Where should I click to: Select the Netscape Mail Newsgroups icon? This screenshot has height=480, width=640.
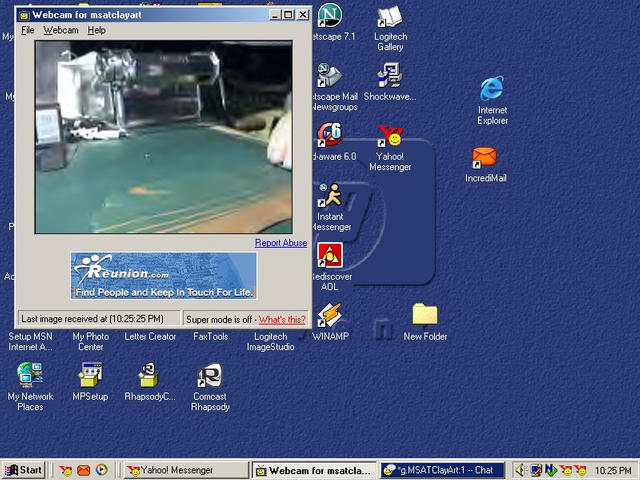330,75
